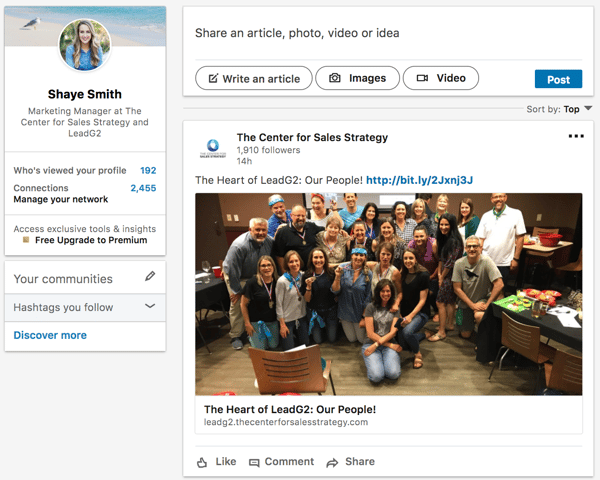This screenshot has width=600, height=480.
Task: Click the Share an article input field
Action: pos(388,33)
